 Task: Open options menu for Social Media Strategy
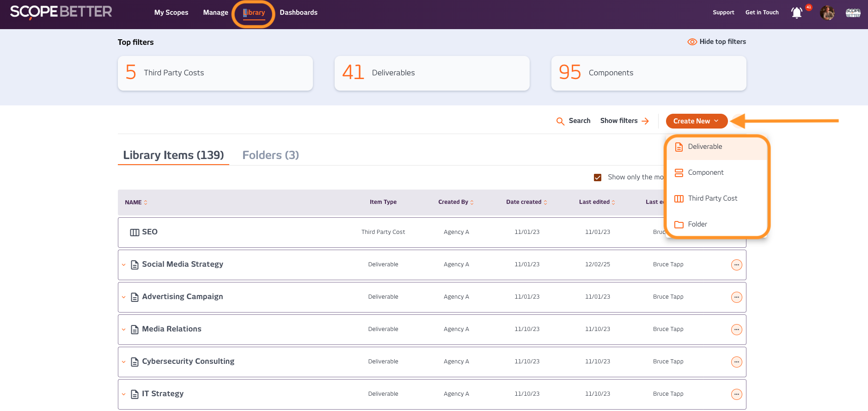[736, 265]
